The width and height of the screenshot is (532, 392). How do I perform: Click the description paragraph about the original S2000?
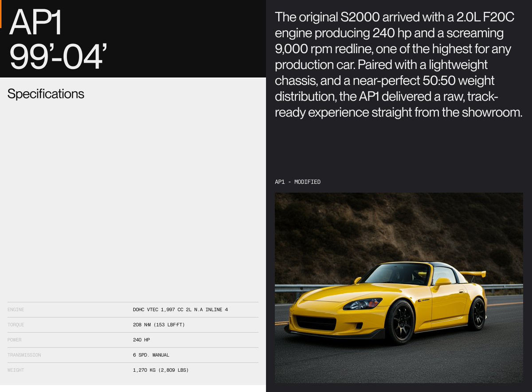pyautogui.click(x=399, y=65)
